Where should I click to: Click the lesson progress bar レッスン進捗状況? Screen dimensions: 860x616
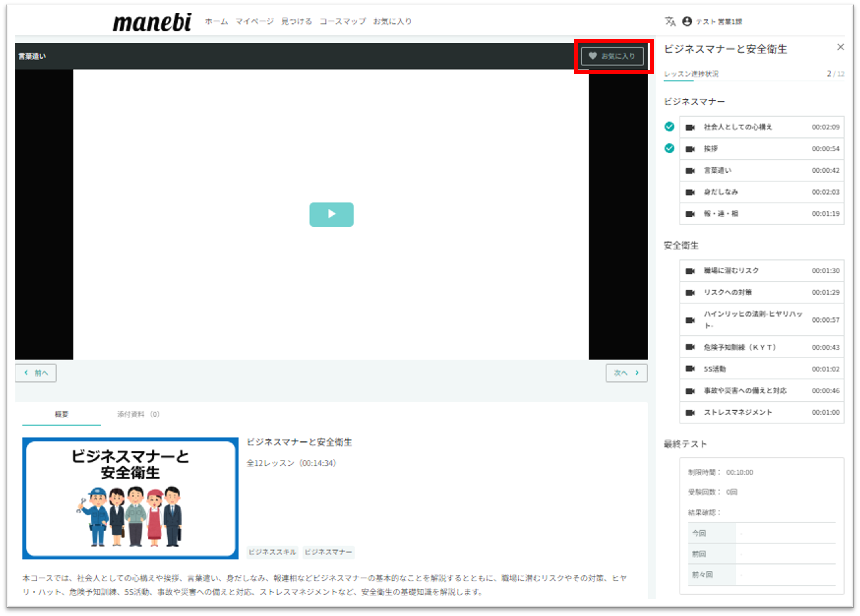754,80
